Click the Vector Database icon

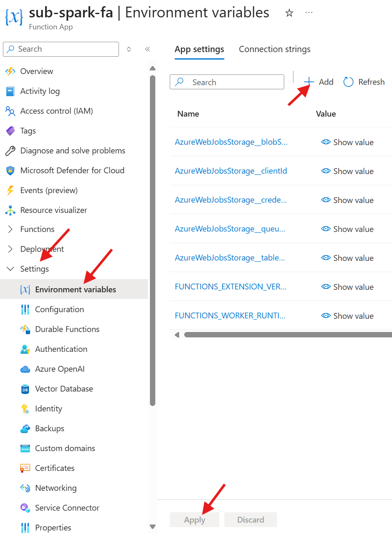(25, 389)
